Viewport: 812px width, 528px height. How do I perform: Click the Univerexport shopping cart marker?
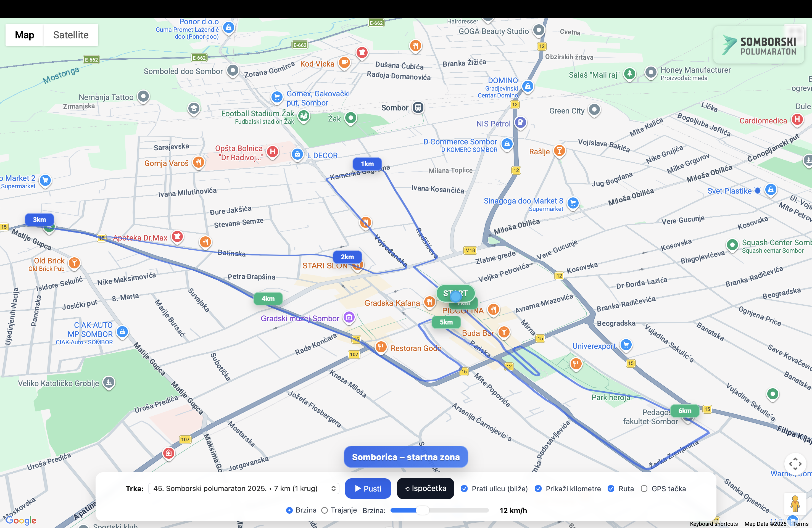pyautogui.click(x=626, y=345)
